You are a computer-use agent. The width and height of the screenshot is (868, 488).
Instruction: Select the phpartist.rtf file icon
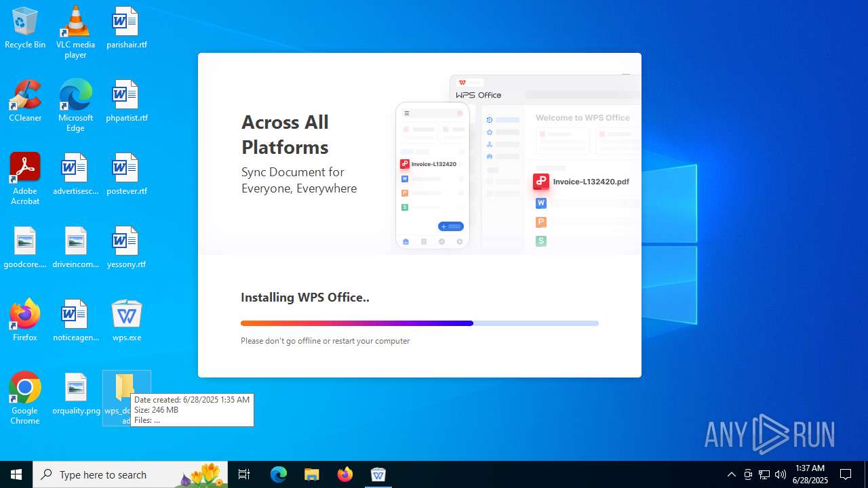click(x=126, y=102)
